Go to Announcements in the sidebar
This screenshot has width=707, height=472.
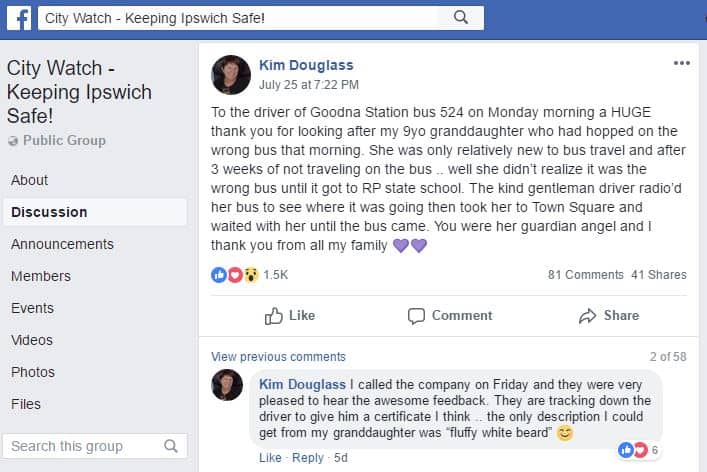click(x=62, y=244)
